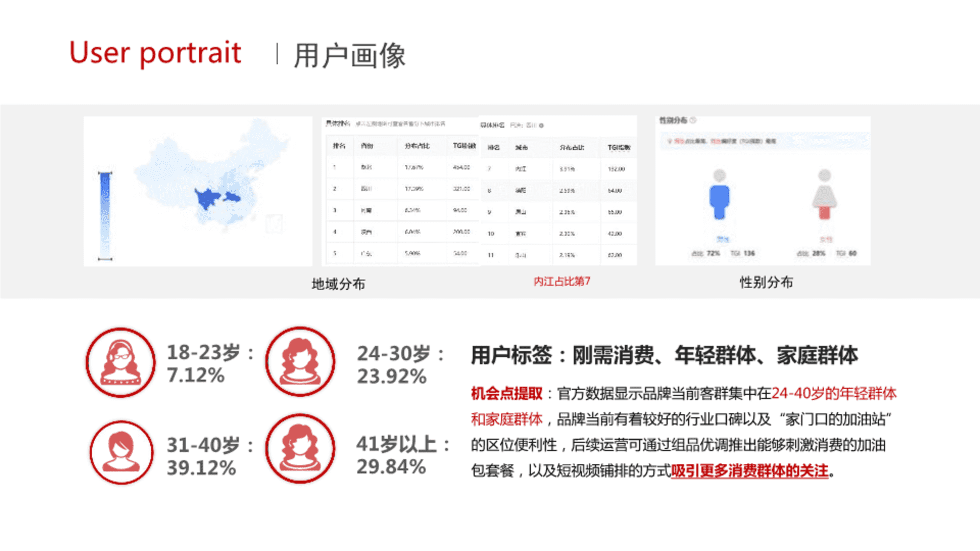Click the highlighted tip banner in gender panel
980x551 pixels.
(765, 141)
